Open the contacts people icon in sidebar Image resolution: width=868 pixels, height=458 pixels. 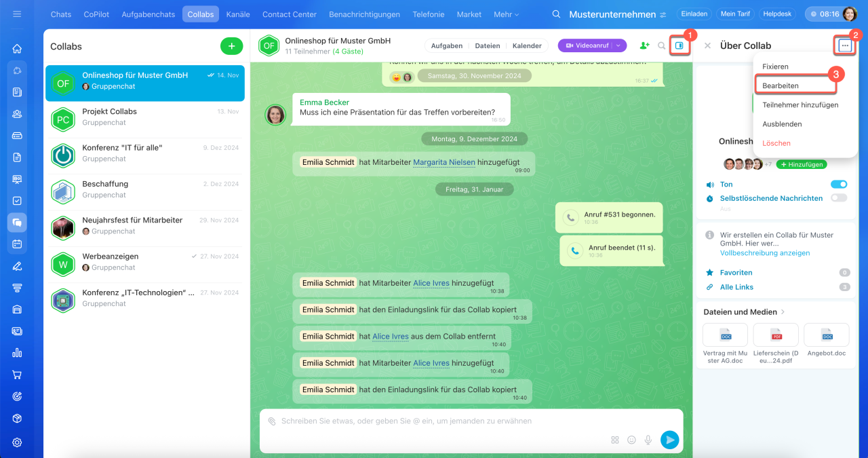[17, 113]
